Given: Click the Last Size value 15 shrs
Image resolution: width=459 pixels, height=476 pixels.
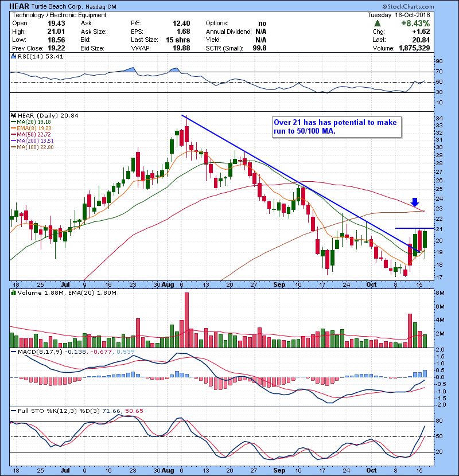Looking at the screenshot, I should click(178, 40).
